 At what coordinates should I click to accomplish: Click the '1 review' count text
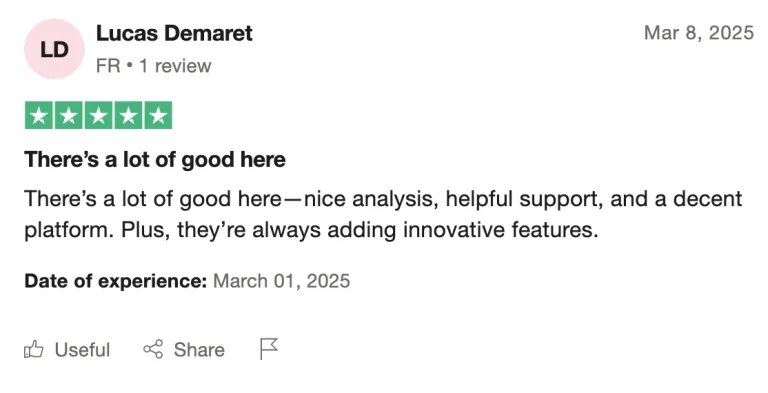[x=175, y=66]
